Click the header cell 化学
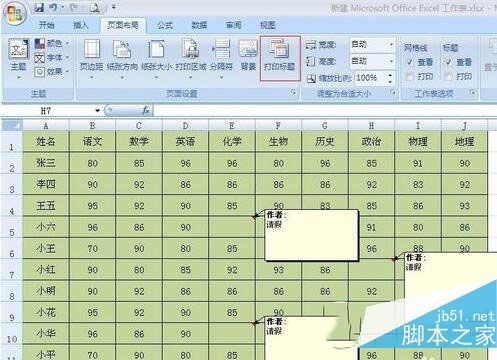 tap(232, 142)
